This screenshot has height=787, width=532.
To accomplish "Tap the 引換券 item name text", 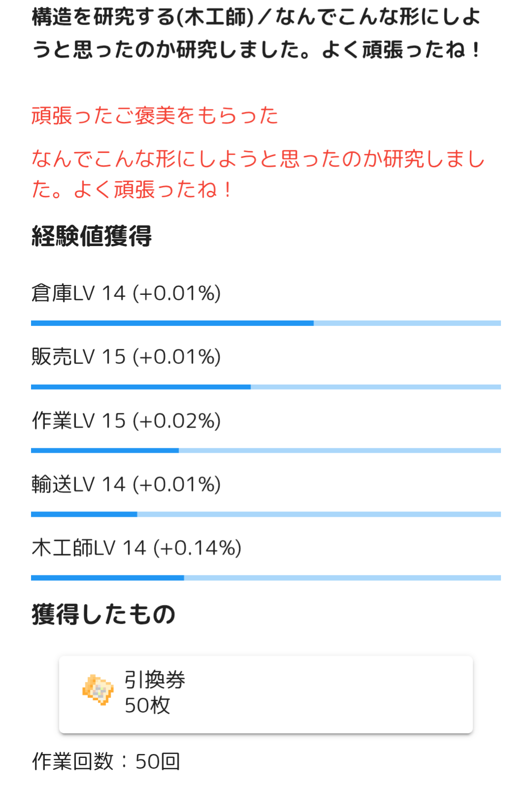I will 154,680.
